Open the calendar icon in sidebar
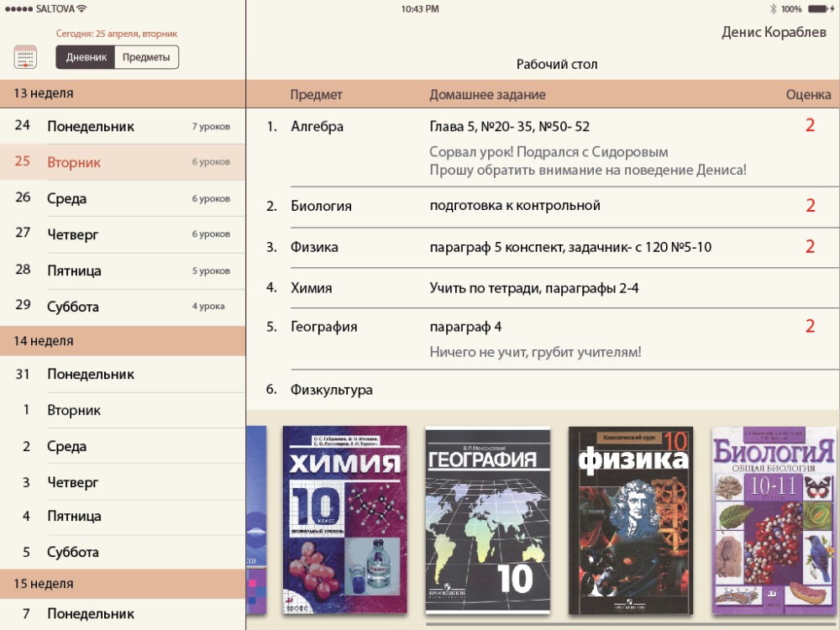The width and height of the screenshot is (840, 630). tap(26, 58)
